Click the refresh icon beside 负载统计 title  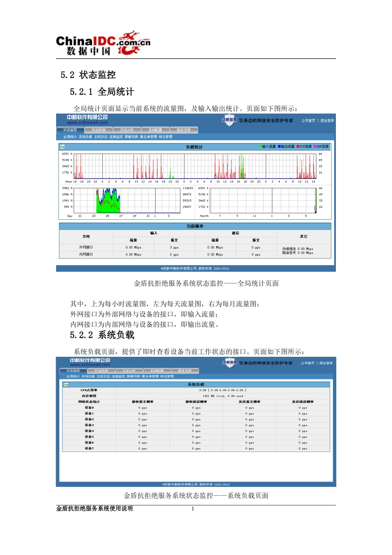(x=62, y=147)
